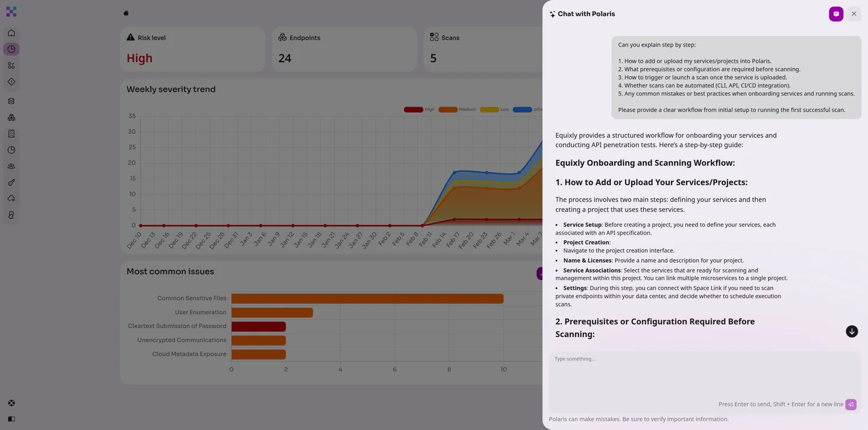868x430 pixels.
Task: Close the Chat with Polaris panel
Action: tap(854, 14)
